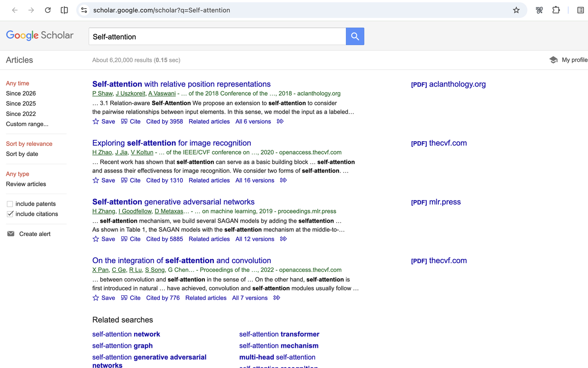
Task: Search related self-attention mechanism
Action: tap(279, 345)
